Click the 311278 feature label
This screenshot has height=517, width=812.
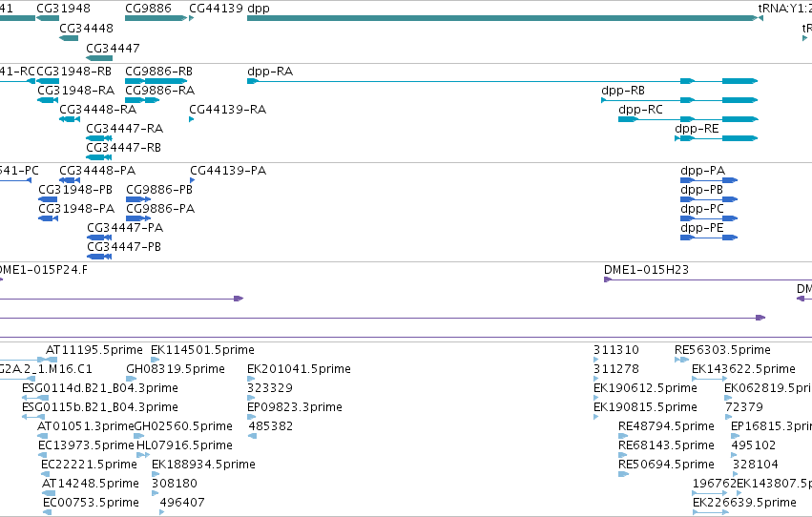pyautogui.click(x=616, y=369)
